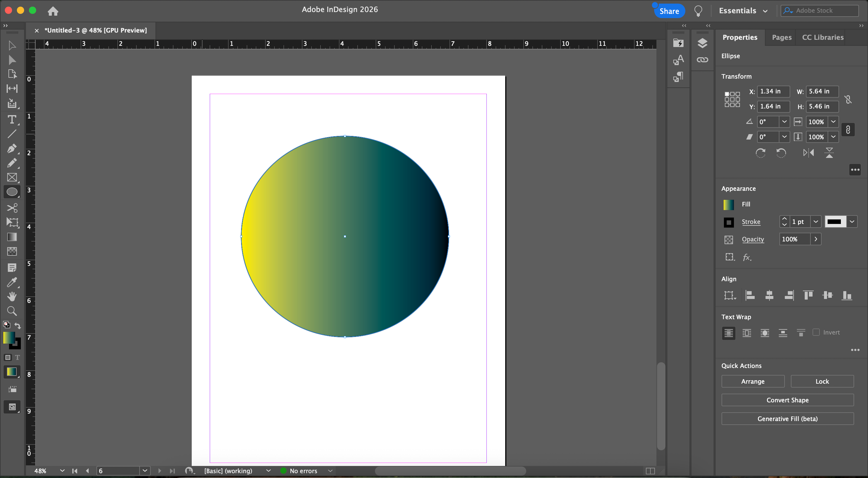Click the Generative Fill (beta) button
The height and width of the screenshot is (478, 868).
pos(787,419)
